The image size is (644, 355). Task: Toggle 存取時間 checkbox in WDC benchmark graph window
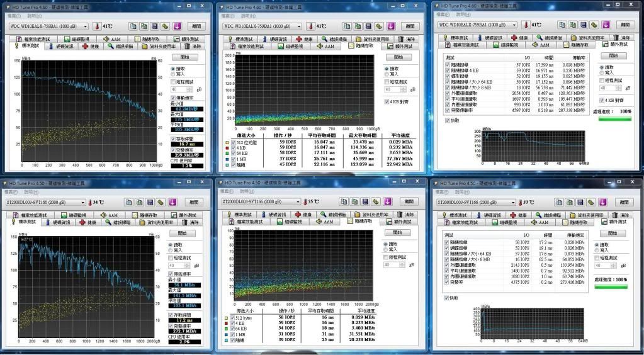click(x=173, y=139)
